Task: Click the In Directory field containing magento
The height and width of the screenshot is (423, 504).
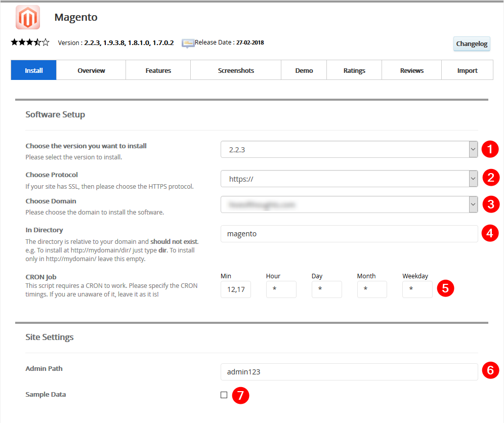Action: (349, 234)
